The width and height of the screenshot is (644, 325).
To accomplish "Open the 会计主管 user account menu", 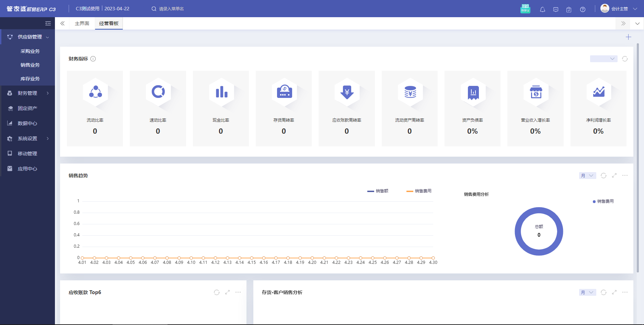I will [x=619, y=9].
